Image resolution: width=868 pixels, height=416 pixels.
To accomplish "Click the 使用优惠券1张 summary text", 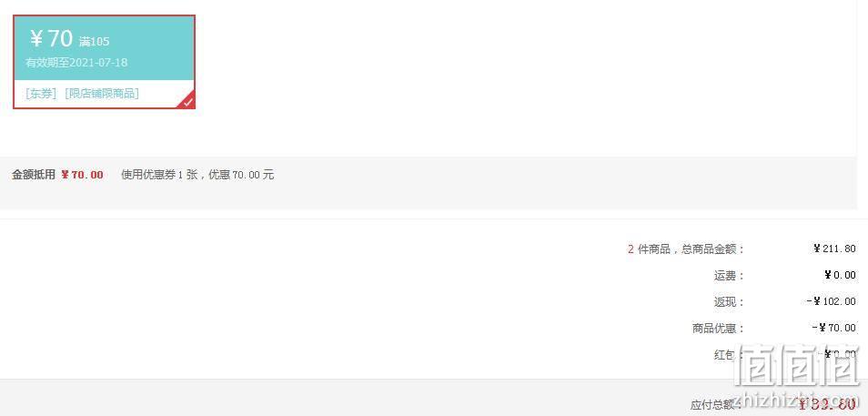I will click(x=159, y=175).
